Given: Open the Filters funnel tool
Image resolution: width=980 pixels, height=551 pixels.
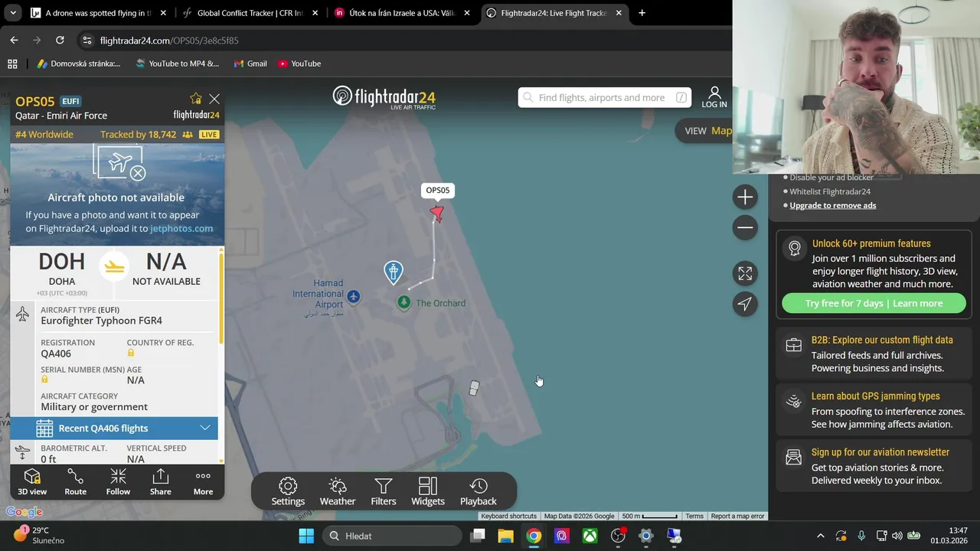Looking at the screenshot, I should pos(384,491).
